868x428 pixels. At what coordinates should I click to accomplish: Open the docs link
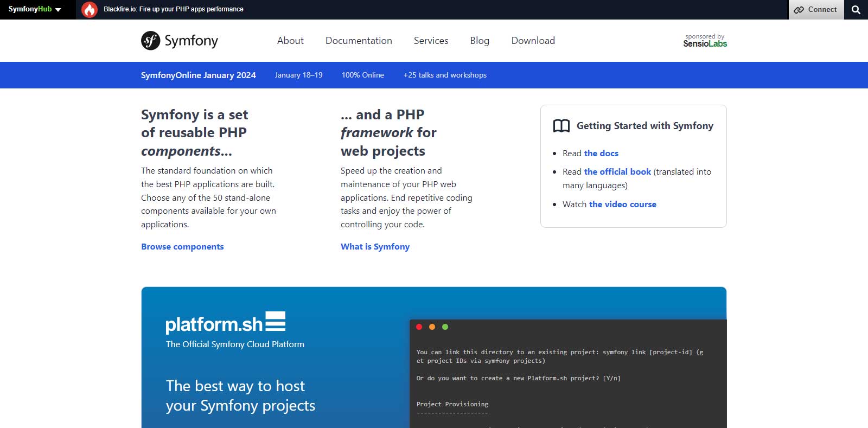pyautogui.click(x=601, y=154)
